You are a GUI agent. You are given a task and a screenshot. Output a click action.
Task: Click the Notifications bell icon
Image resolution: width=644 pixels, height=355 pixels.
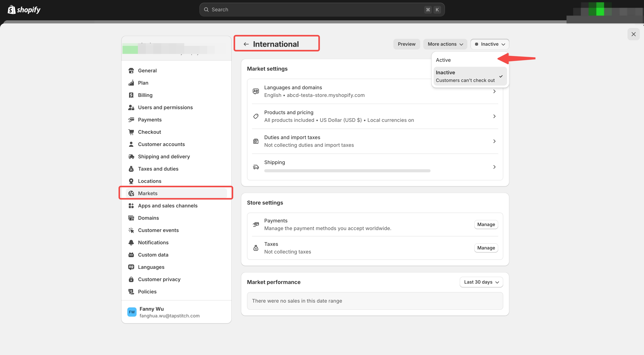[131, 242]
